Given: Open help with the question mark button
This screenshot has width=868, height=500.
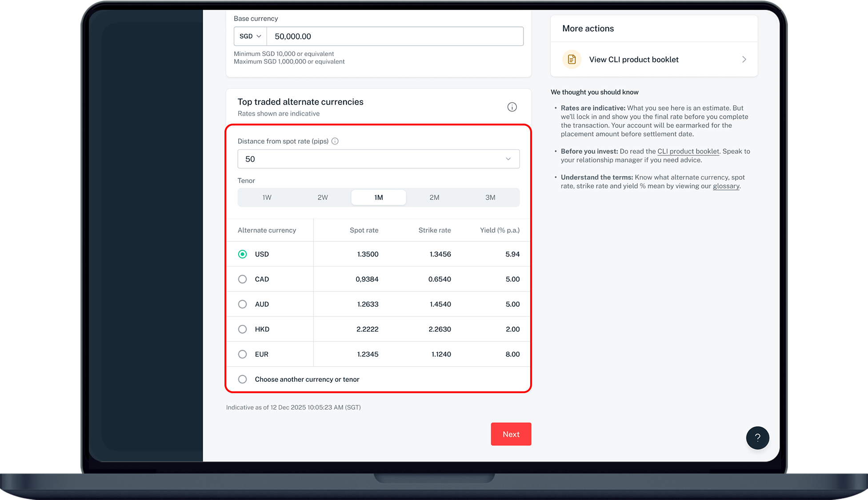Looking at the screenshot, I should [x=757, y=438].
